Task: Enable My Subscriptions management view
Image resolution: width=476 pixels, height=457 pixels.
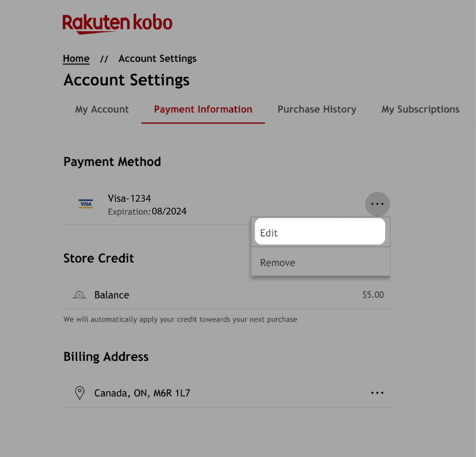Action: pyautogui.click(x=420, y=109)
